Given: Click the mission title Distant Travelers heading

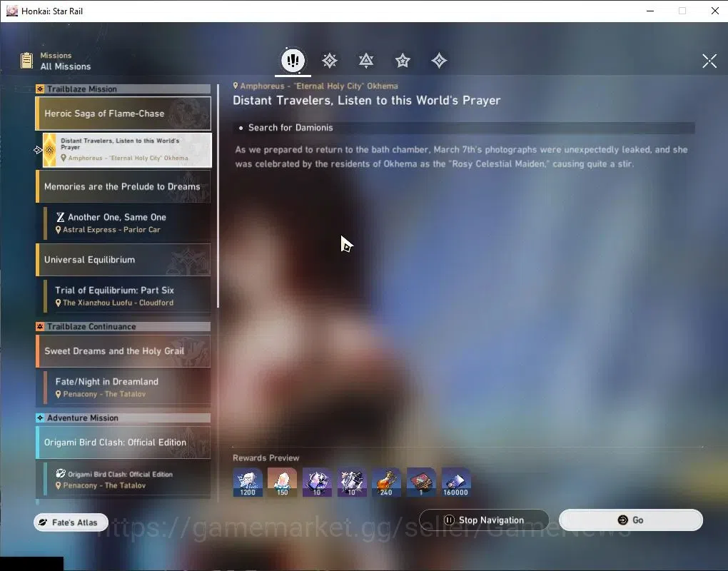Looking at the screenshot, I should coord(367,100).
